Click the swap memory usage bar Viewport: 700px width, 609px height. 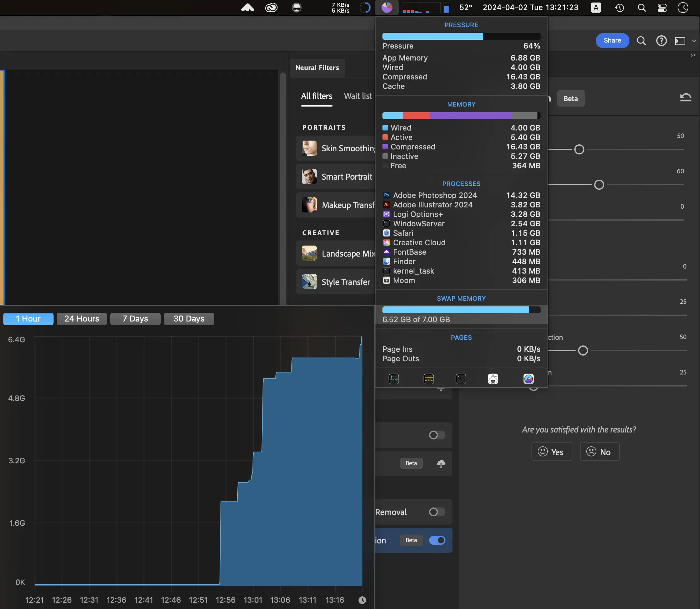pyautogui.click(x=461, y=310)
